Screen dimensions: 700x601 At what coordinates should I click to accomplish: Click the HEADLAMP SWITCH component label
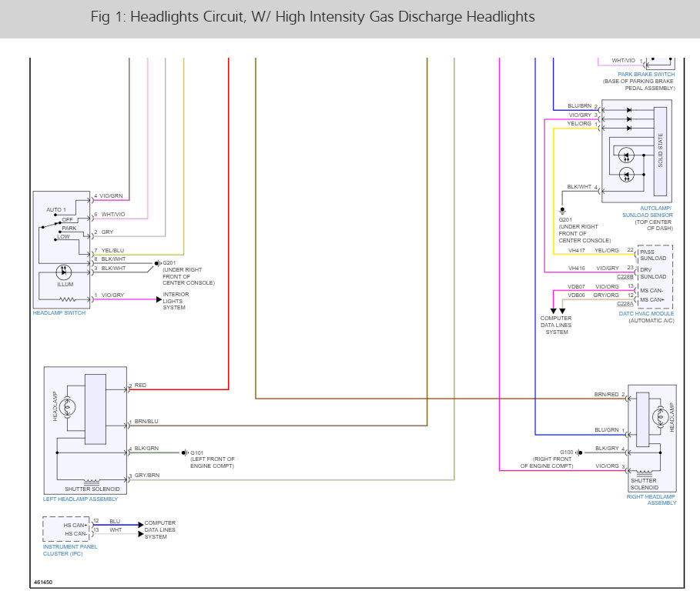coord(59,312)
